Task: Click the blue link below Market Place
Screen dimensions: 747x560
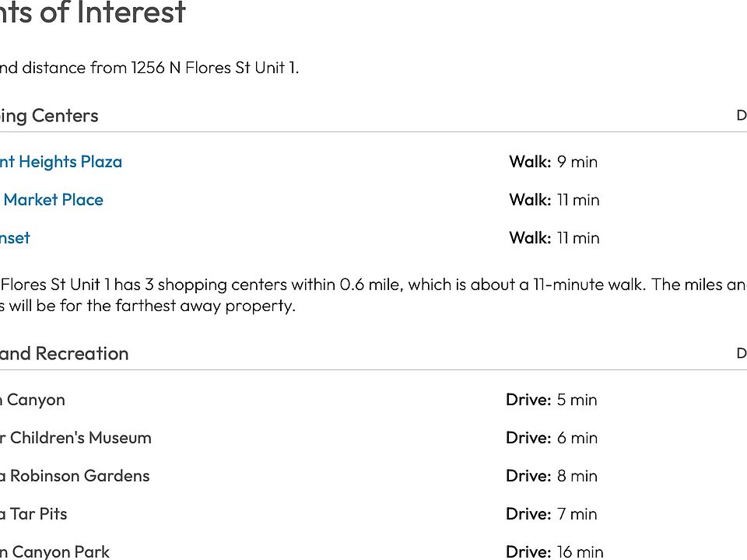Action: pyautogui.click(x=15, y=238)
